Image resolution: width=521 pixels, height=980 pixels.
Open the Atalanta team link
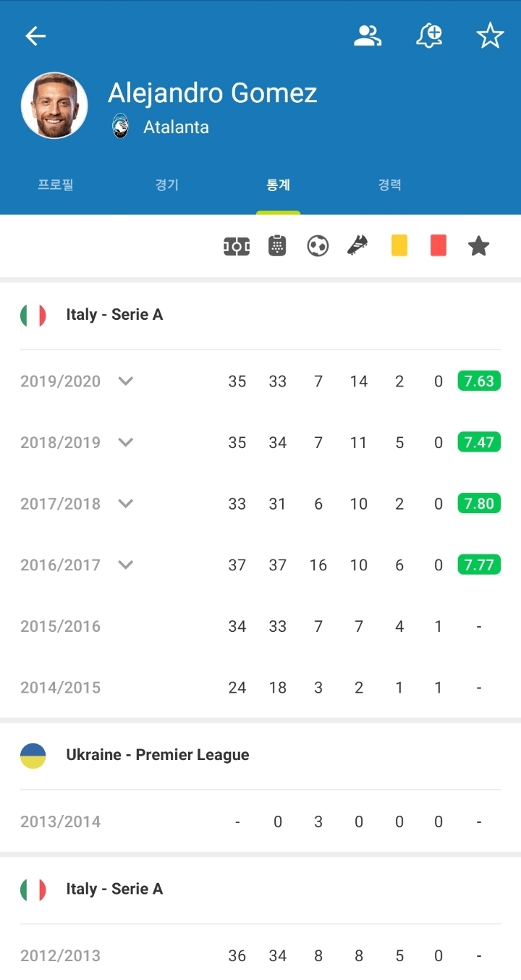tap(176, 127)
